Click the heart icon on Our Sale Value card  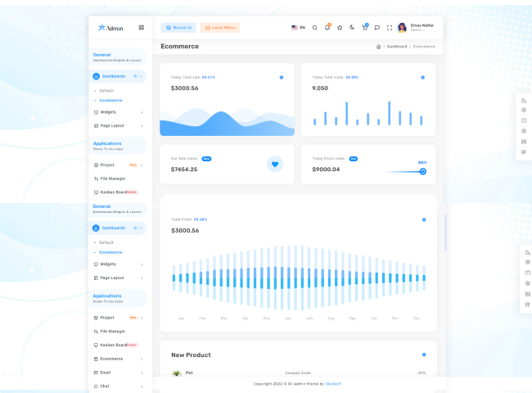[x=275, y=164]
